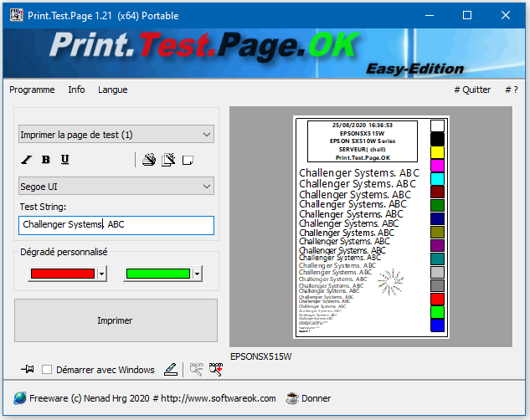The image size is (530, 420).
Task: Click the coffee cup donate icon
Action: 292,398
